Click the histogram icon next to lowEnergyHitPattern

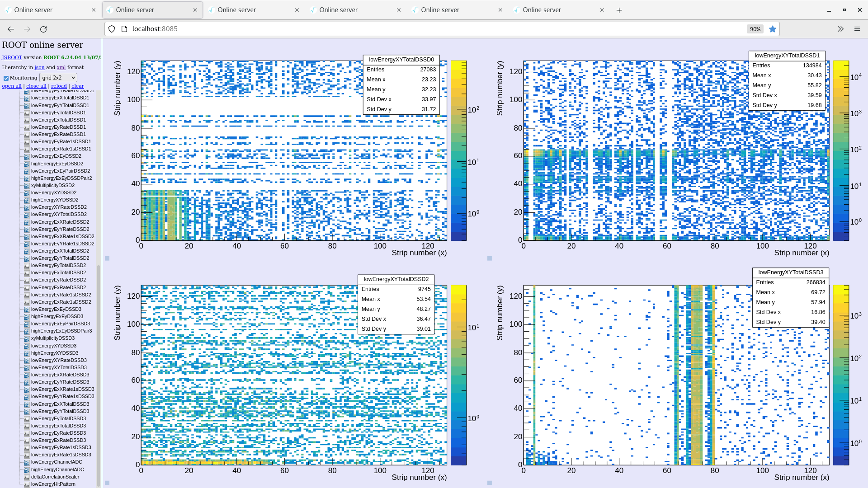(x=26, y=484)
